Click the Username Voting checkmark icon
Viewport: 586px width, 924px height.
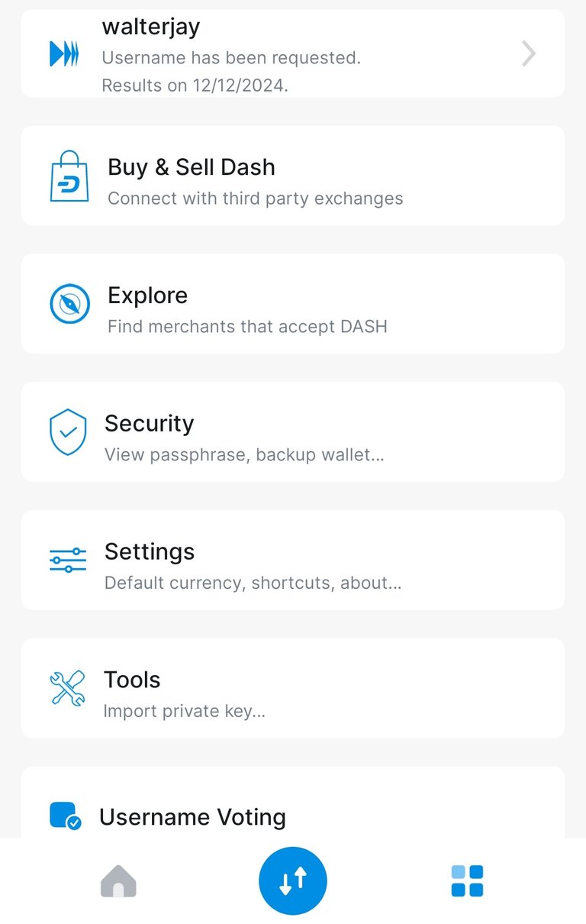tap(66, 816)
